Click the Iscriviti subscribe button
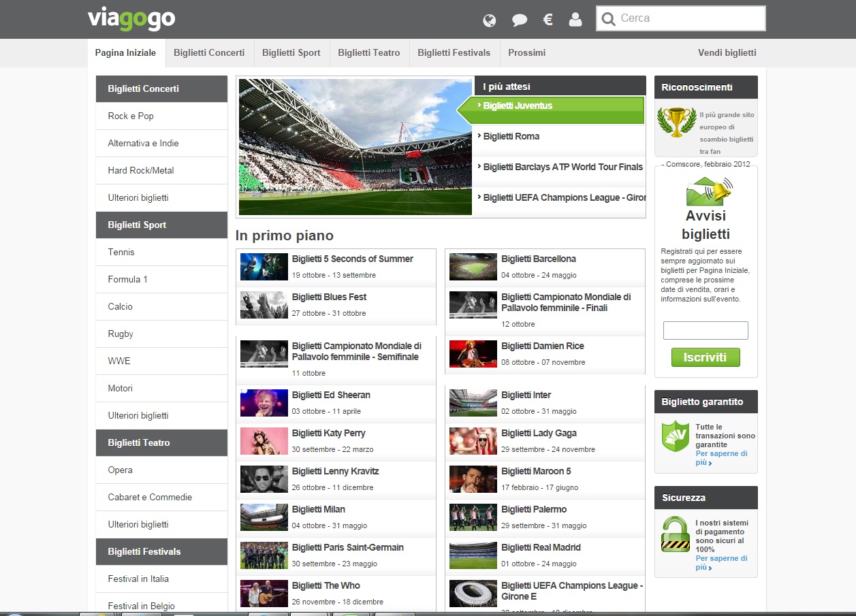The image size is (856, 616). coord(706,357)
